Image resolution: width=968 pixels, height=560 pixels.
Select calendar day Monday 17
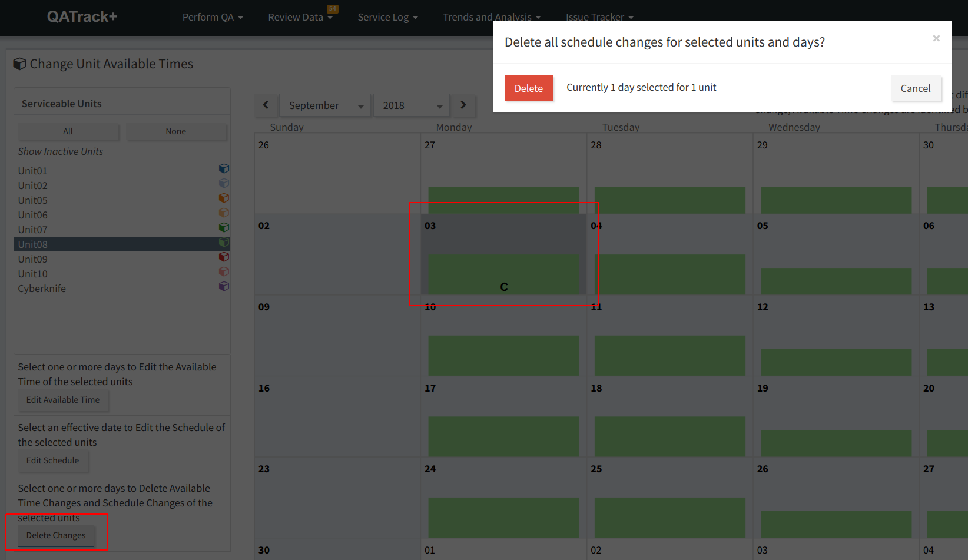pos(503,416)
